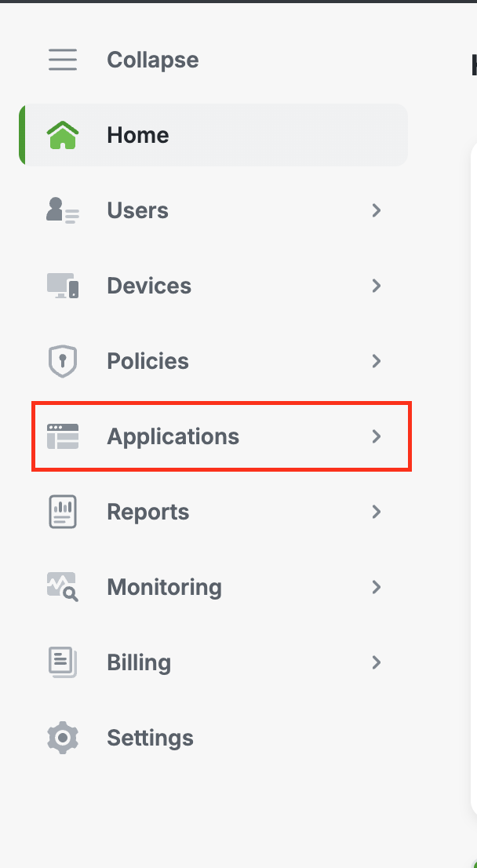Click the Monitoring magnifier icon
The height and width of the screenshot is (868, 477).
pos(63,587)
